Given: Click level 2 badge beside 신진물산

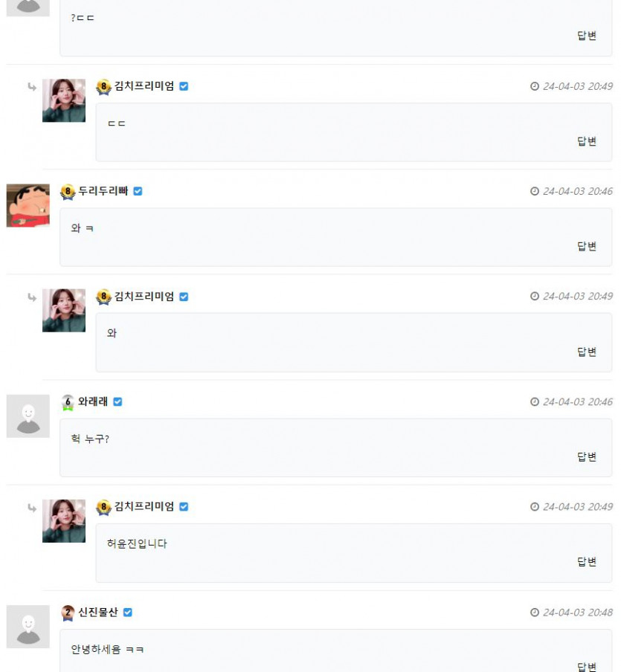Looking at the screenshot, I should point(68,613).
